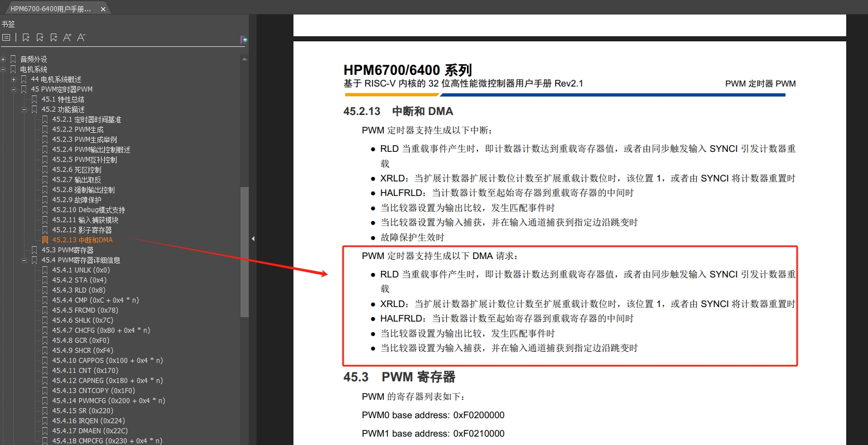Expand the 音频外设 tree node

click(x=4, y=59)
